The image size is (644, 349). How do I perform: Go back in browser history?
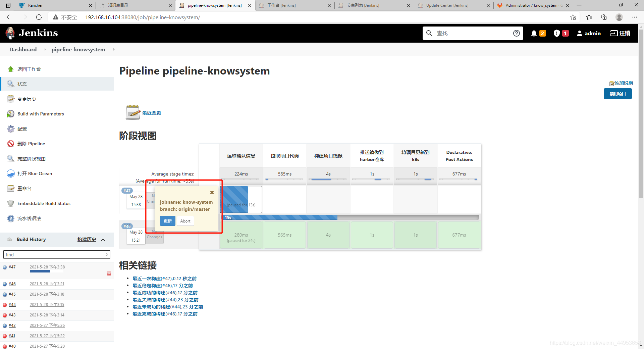pyautogui.click(x=9, y=17)
